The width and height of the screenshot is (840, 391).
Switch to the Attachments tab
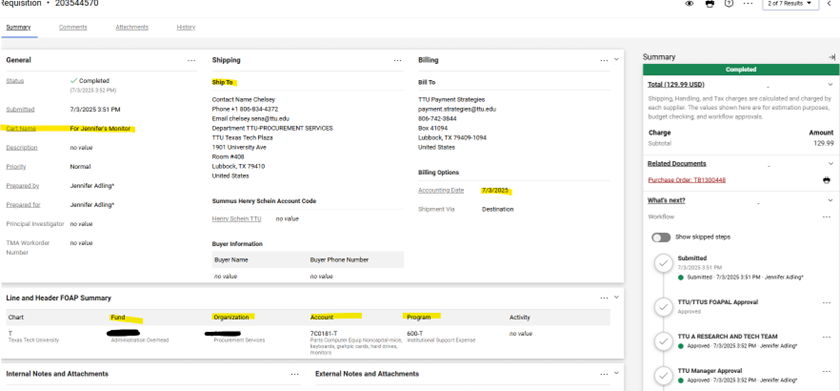click(x=132, y=27)
